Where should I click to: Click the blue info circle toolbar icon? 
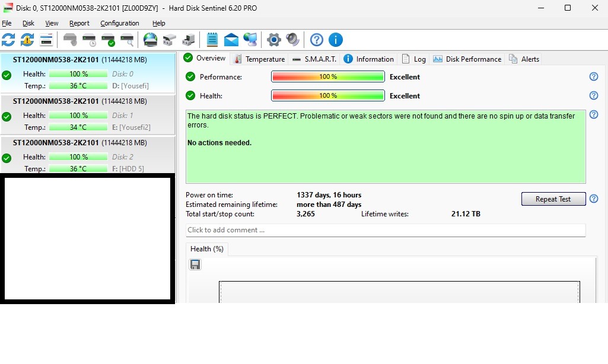(x=335, y=40)
